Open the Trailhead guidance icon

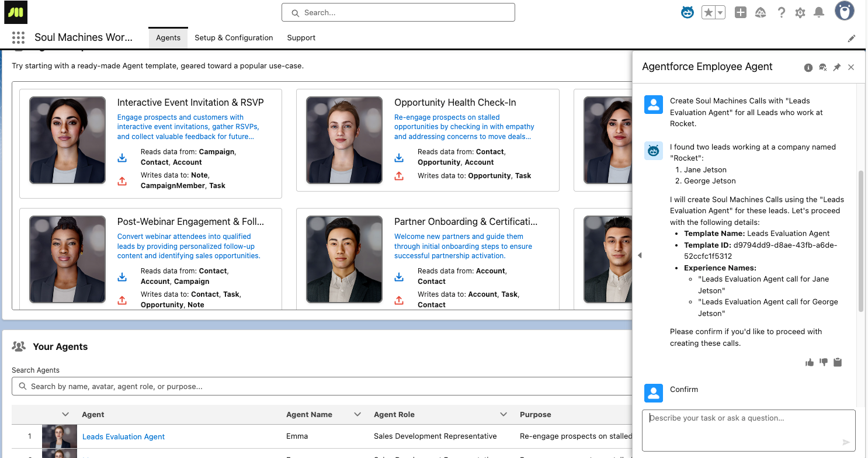[x=761, y=12]
